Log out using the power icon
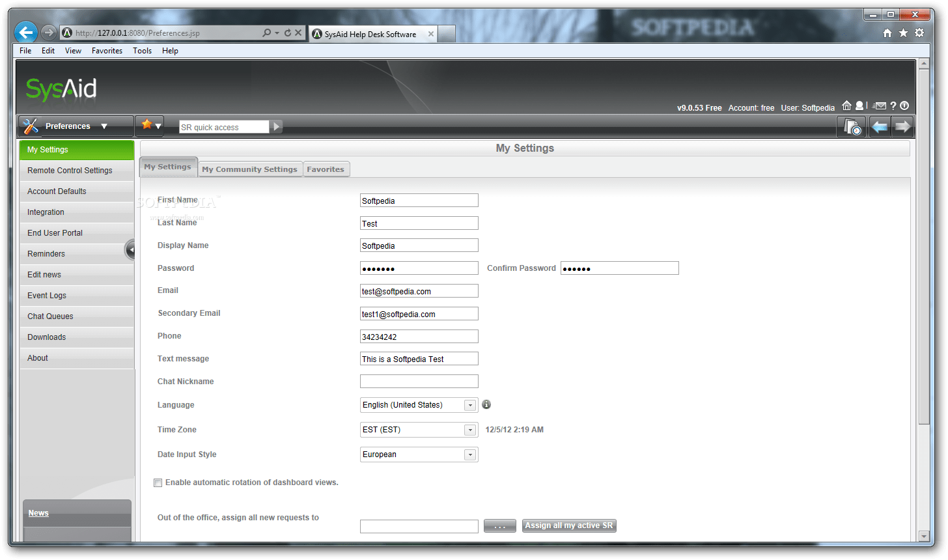 point(904,105)
